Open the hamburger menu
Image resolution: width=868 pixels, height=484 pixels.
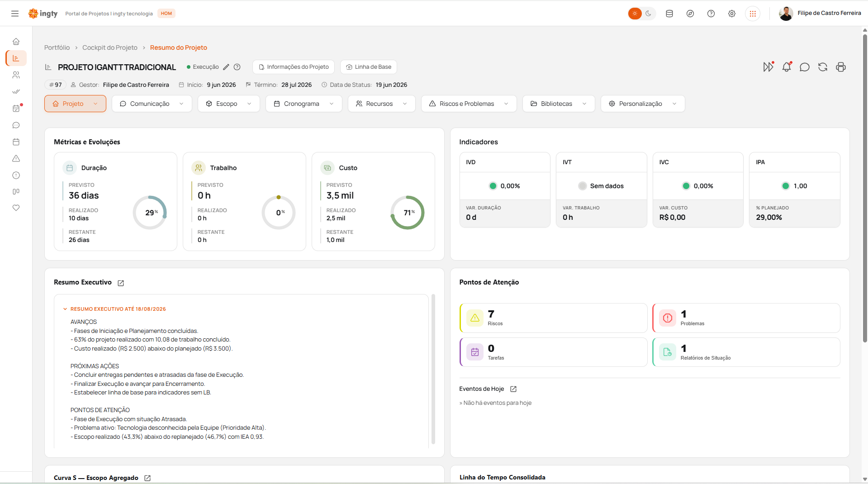[x=15, y=14]
